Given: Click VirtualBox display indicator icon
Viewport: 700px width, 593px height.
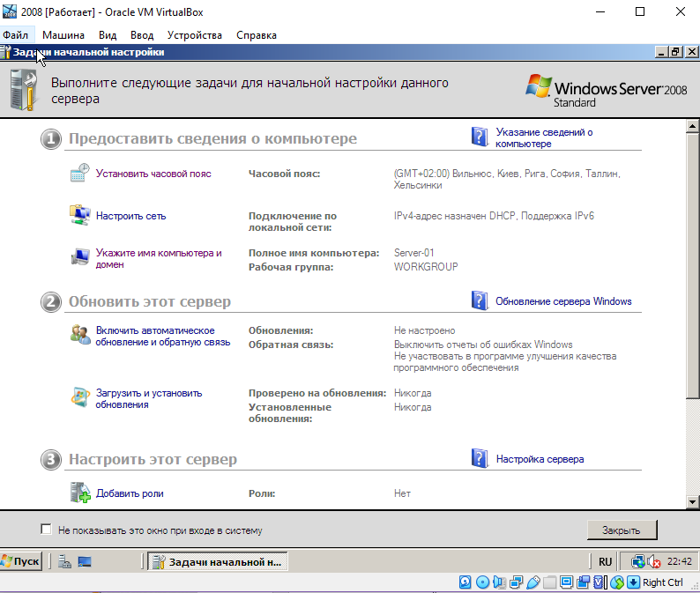Looking at the screenshot, I should point(567,582).
